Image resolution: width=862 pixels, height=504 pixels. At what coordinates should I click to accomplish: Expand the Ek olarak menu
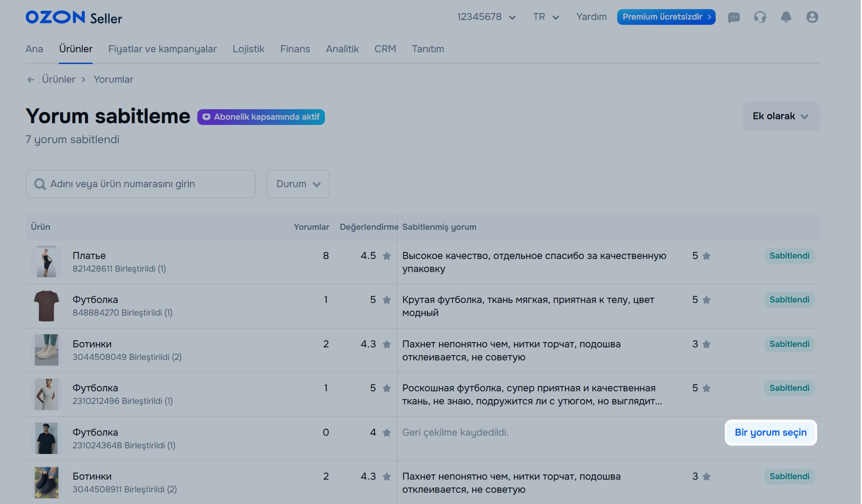(781, 116)
